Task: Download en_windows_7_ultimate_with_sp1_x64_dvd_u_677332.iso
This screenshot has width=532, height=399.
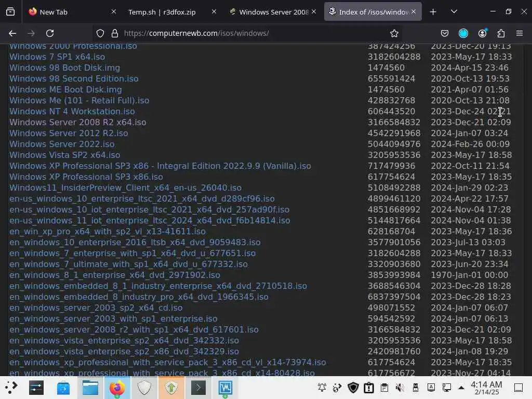Action: pyautogui.click(x=128, y=264)
